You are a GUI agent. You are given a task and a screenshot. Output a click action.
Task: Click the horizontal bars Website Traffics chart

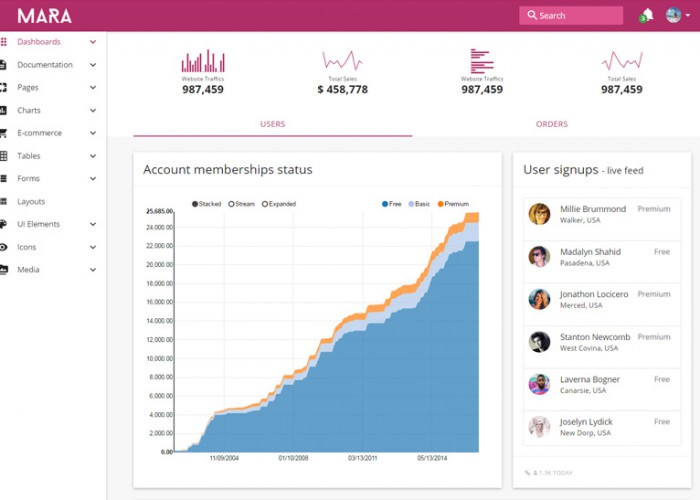pyautogui.click(x=482, y=61)
